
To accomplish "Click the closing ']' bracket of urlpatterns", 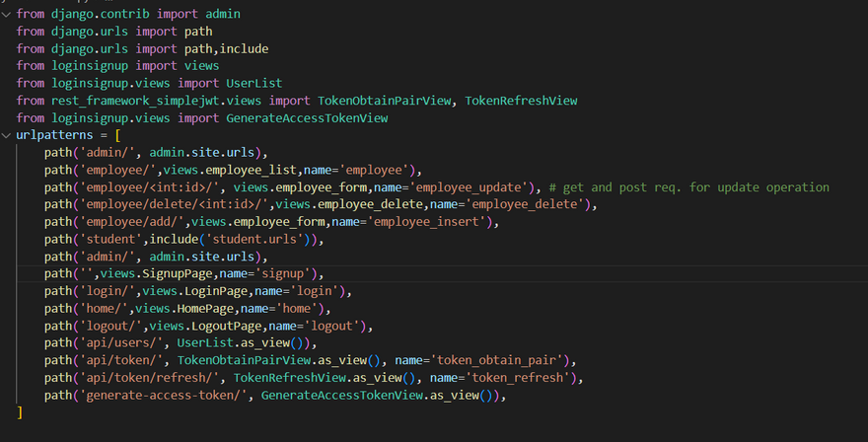I will tap(20, 412).
